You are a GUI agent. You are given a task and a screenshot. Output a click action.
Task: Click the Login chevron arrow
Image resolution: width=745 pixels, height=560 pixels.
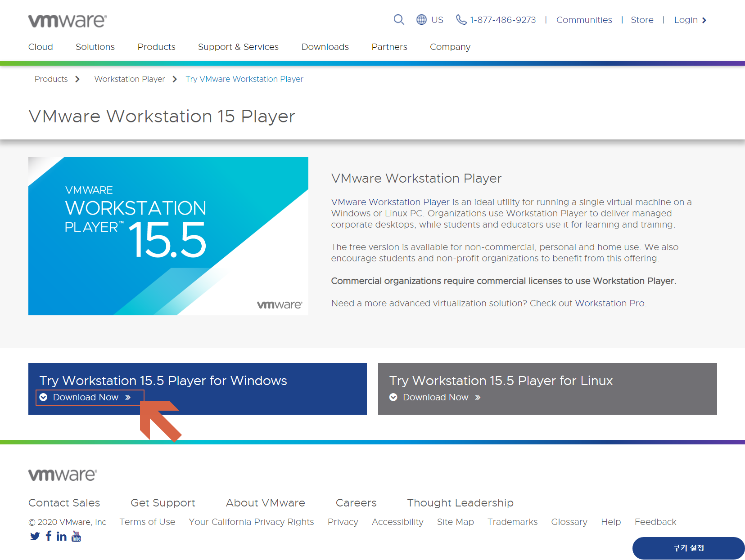pos(704,20)
